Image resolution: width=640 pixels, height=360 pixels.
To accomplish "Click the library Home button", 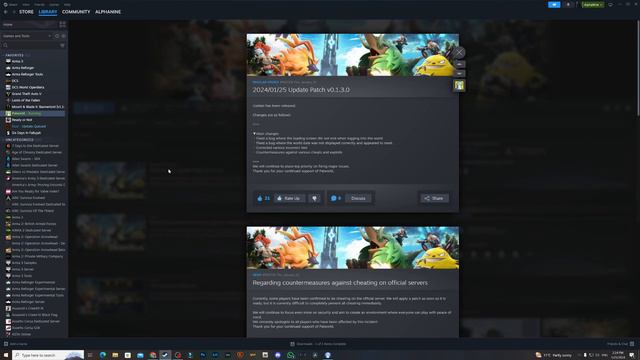I will 29,24.
